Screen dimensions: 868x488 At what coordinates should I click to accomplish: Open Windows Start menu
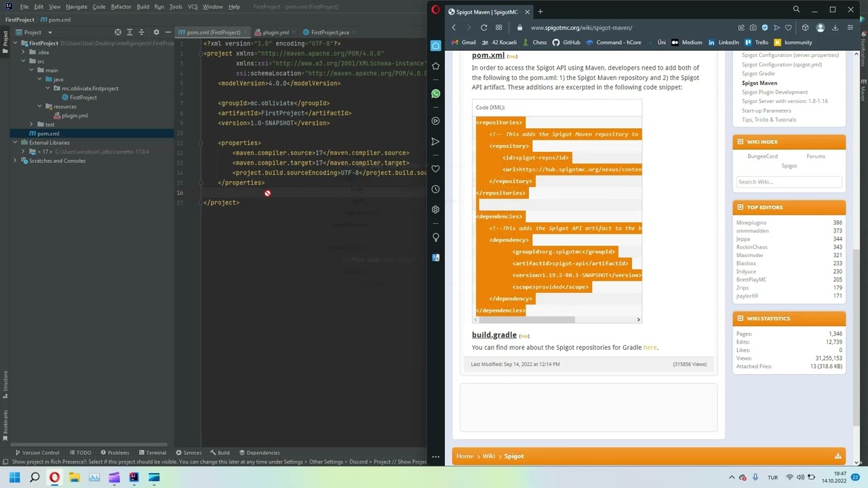14,477
